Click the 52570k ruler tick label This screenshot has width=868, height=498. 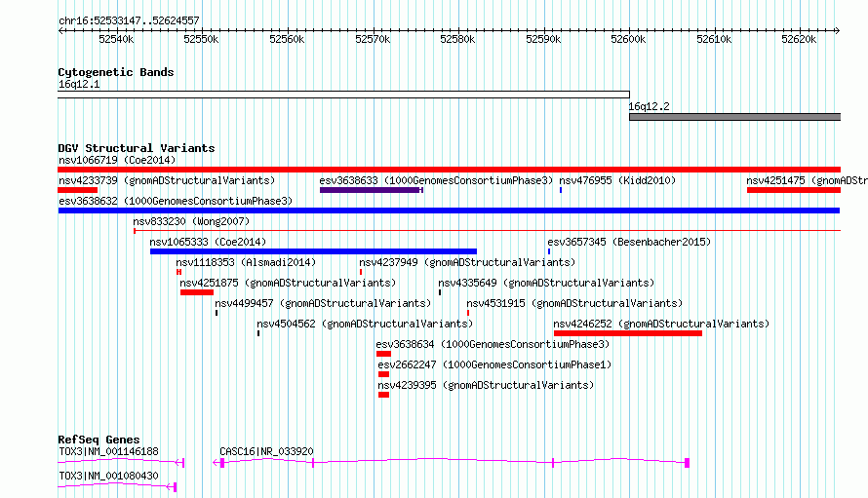tap(373, 39)
